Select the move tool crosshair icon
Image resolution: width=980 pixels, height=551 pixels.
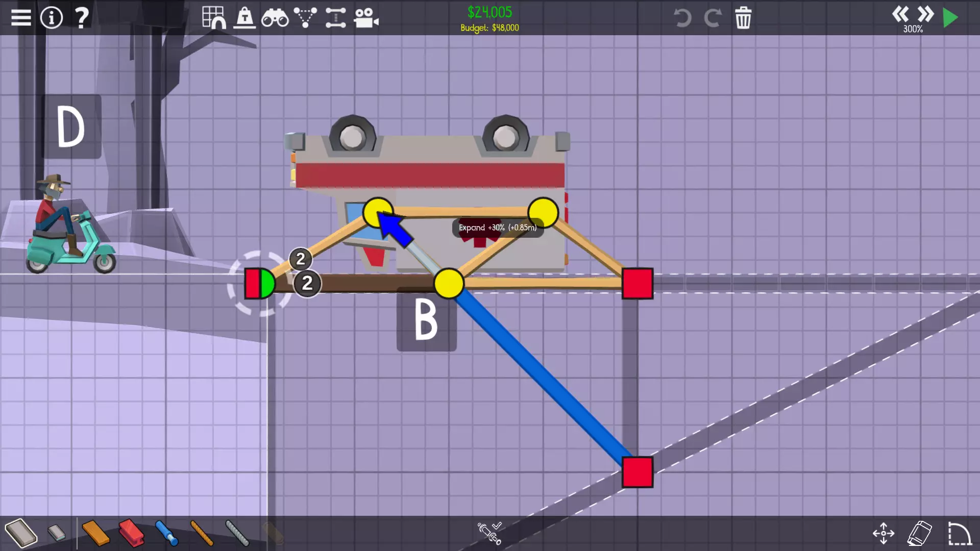click(884, 533)
